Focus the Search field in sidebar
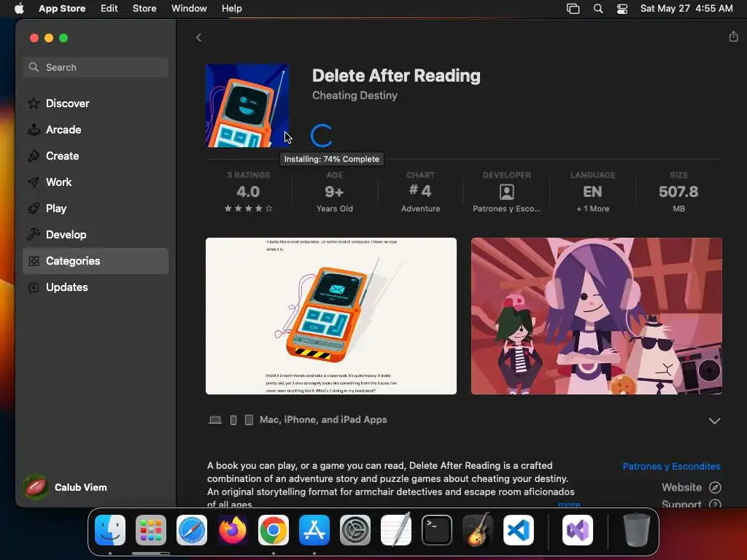 pyautogui.click(x=96, y=67)
